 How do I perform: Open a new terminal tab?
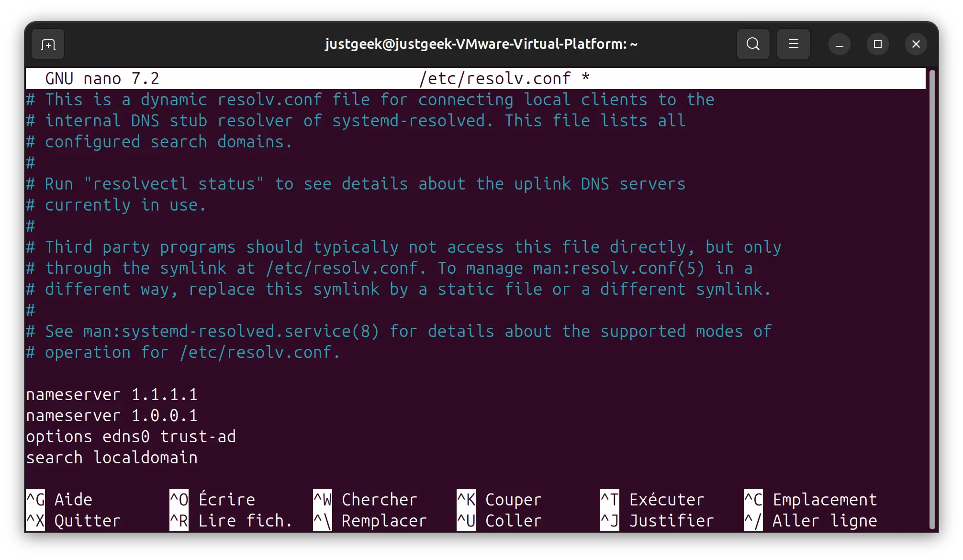(x=48, y=45)
